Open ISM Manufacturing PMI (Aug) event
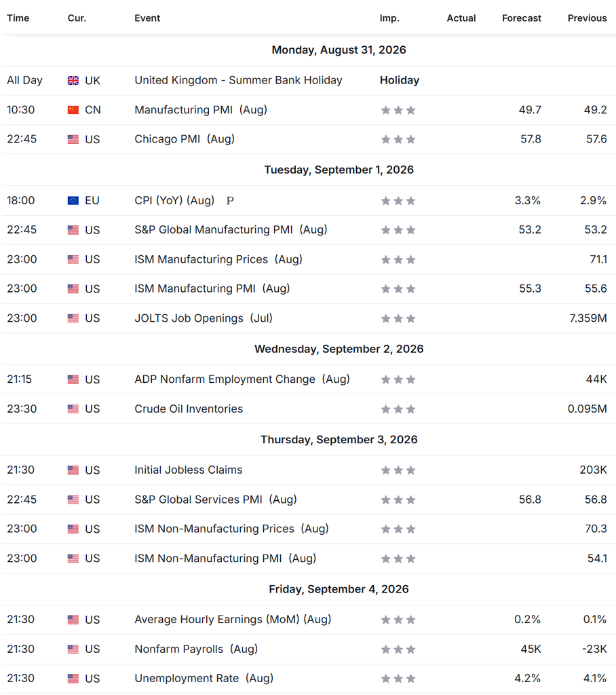 click(212, 288)
